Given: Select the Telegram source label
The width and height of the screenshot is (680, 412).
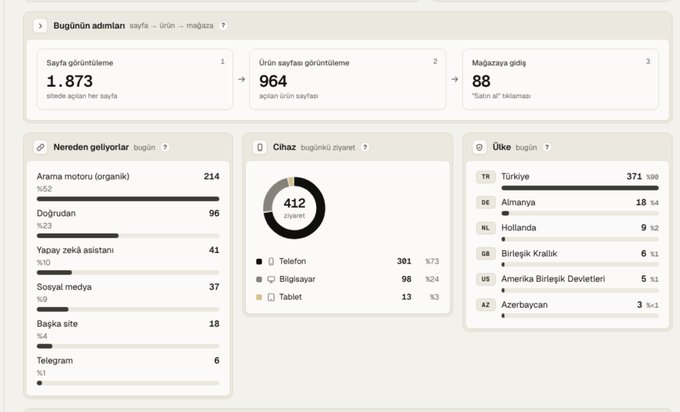Looking at the screenshot, I should point(55,361).
